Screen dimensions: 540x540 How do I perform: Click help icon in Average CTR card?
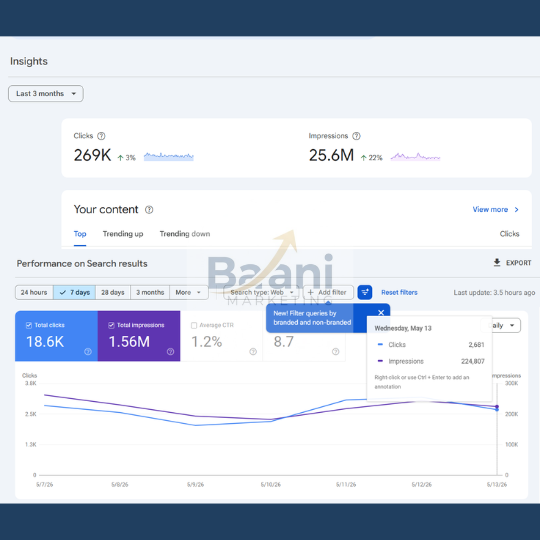point(253,351)
